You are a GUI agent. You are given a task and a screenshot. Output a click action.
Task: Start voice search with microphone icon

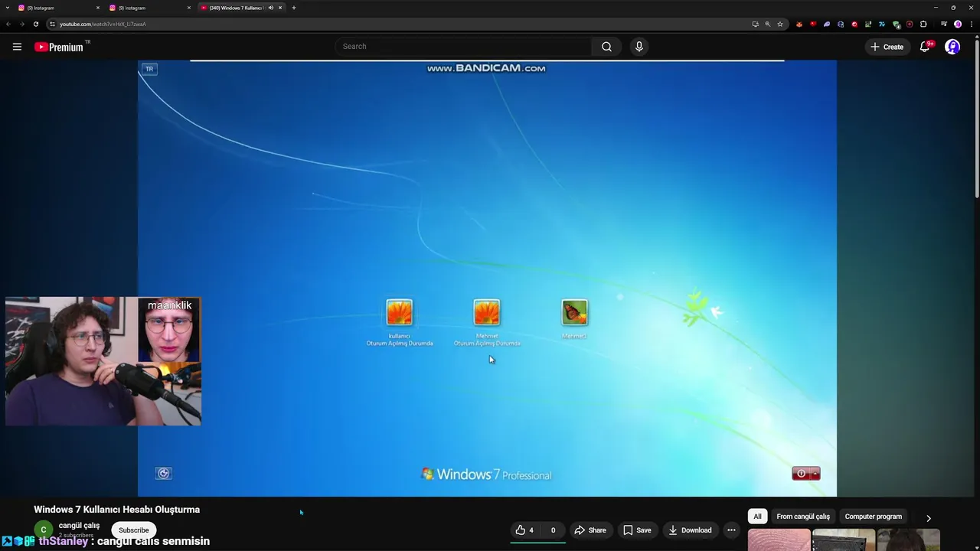coord(639,47)
